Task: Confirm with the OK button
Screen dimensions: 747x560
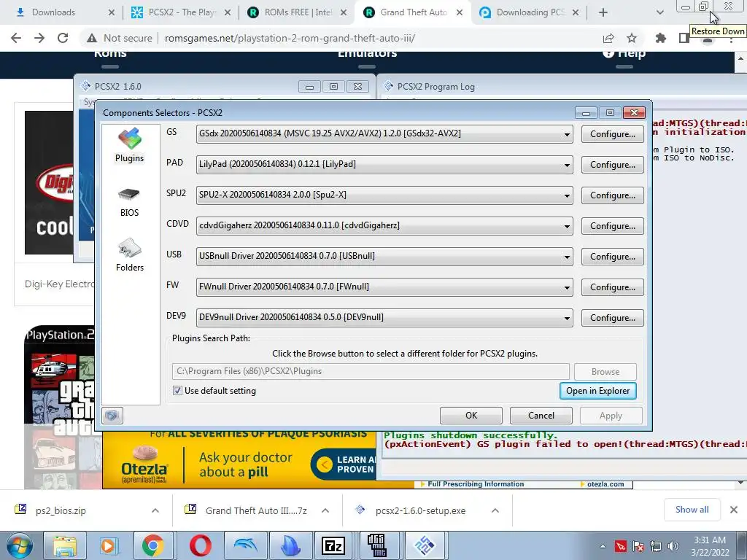Action: coord(471,416)
